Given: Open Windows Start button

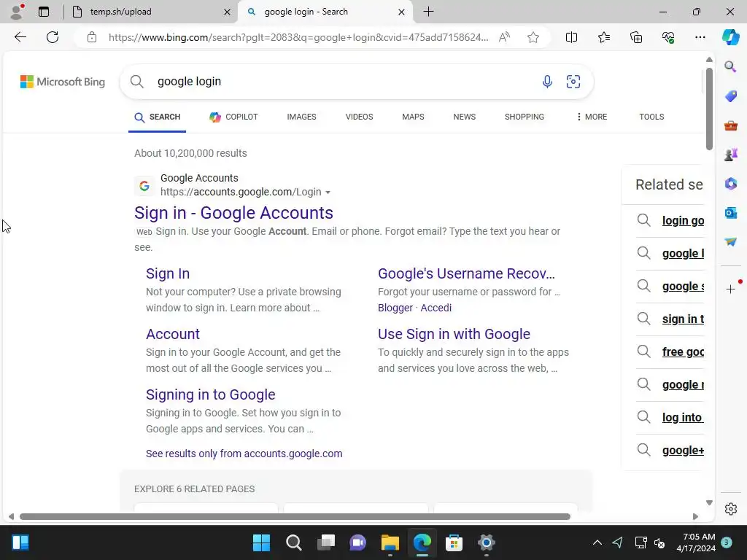Looking at the screenshot, I should click(x=261, y=542).
